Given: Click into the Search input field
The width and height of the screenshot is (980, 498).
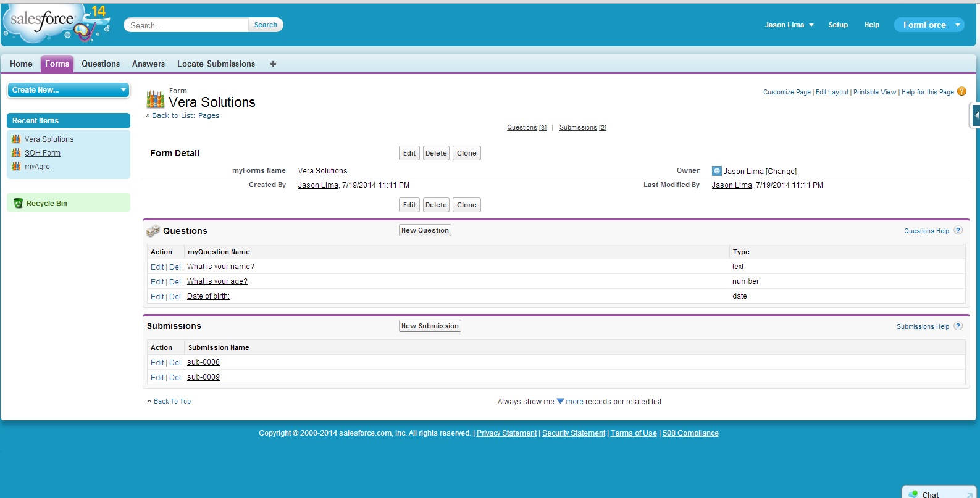Looking at the screenshot, I should [186, 25].
